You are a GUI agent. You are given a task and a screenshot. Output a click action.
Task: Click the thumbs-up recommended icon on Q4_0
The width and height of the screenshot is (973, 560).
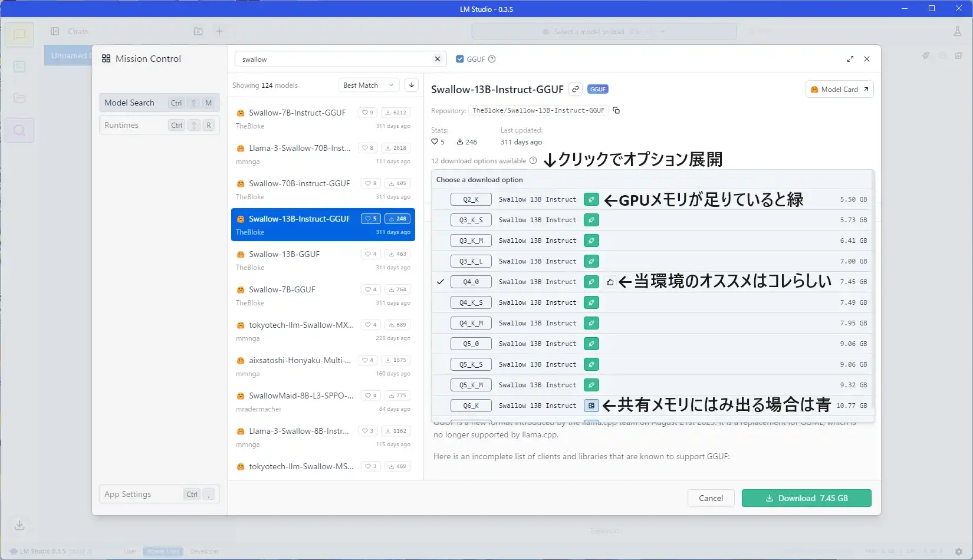coord(610,282)
